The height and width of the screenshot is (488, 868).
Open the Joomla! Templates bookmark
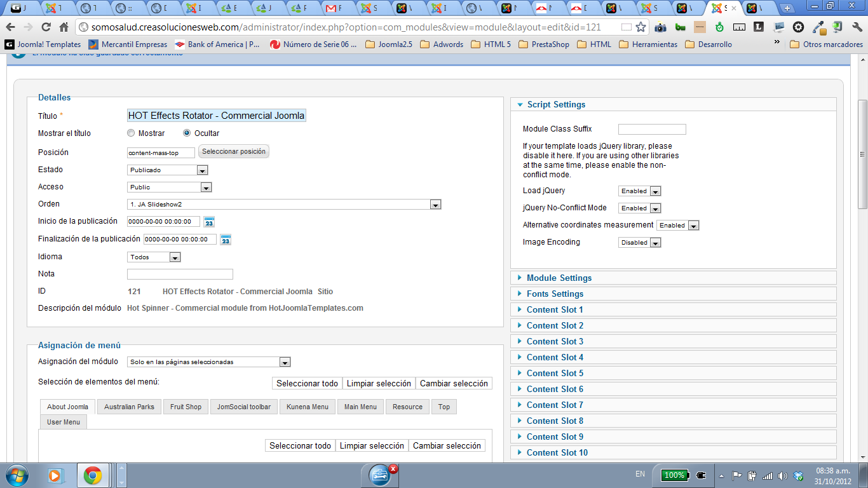(43, 44)
